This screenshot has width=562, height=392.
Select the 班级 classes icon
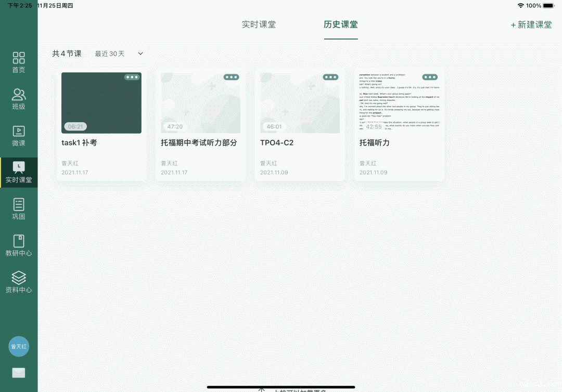coord(19,99)
